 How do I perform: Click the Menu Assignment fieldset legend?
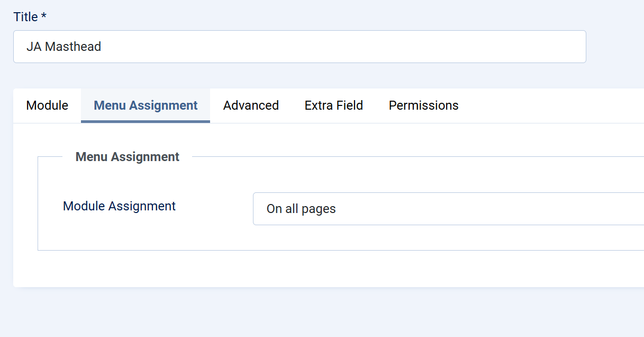(128, 157)
